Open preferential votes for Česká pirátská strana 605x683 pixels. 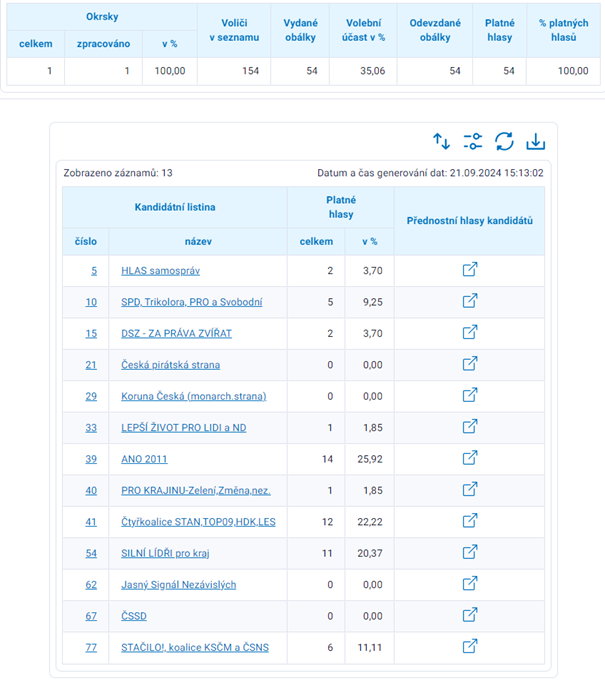470,364
